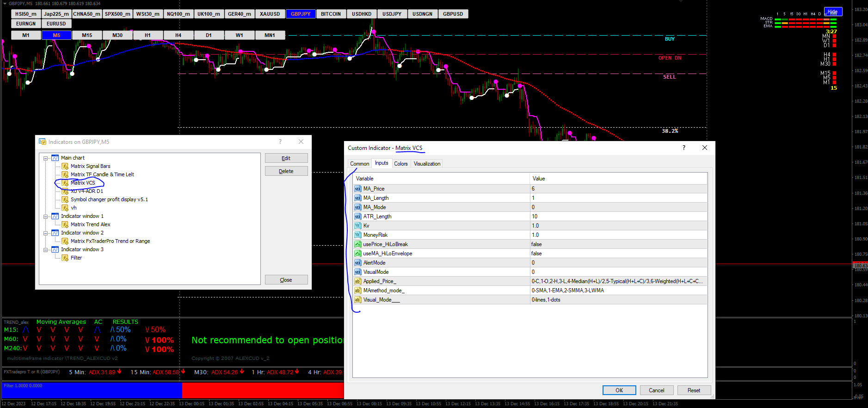Set the timeframe to MN1
Image resolution: width=868 pixels, height=408 pixels.
(270, 35)
